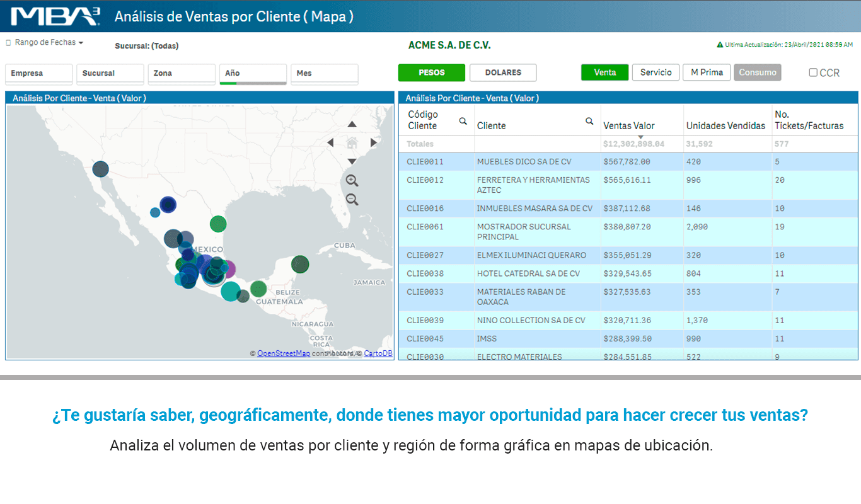Pan the map down with arrow
Screen dimensions: 861x504
[x=352, y=162]
